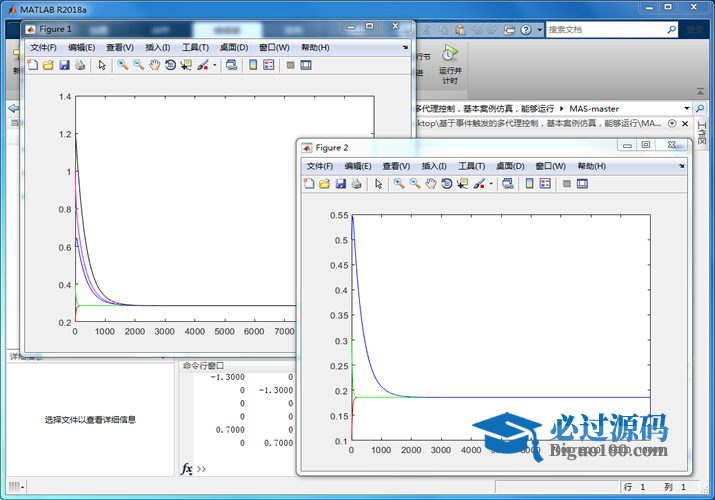
Task: Expand the Help icon dropdown arrow
Action: click(x=539, y=30)
